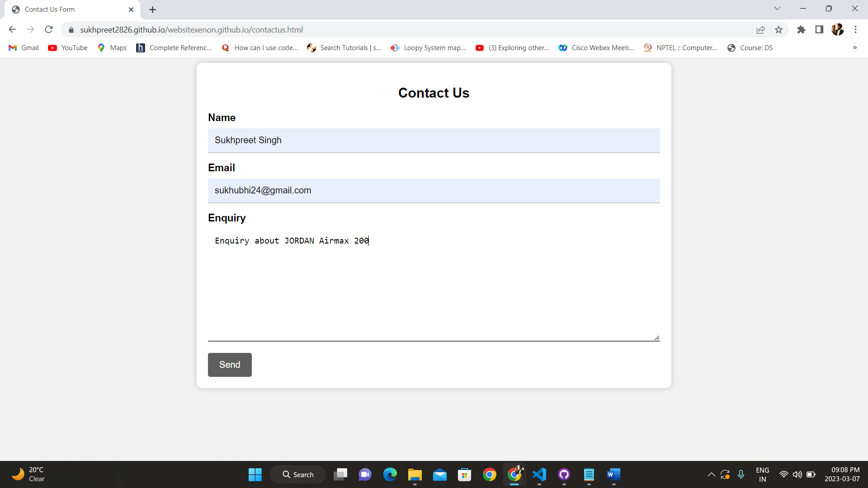Click into the Email input field
The width and height of the screenshot is (868, 488).
point(434,191)
